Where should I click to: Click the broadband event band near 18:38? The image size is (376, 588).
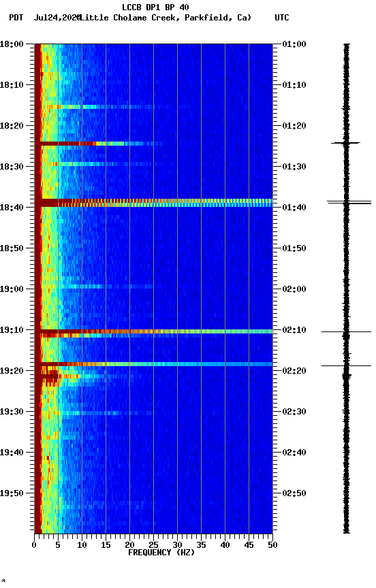point(153,203)
